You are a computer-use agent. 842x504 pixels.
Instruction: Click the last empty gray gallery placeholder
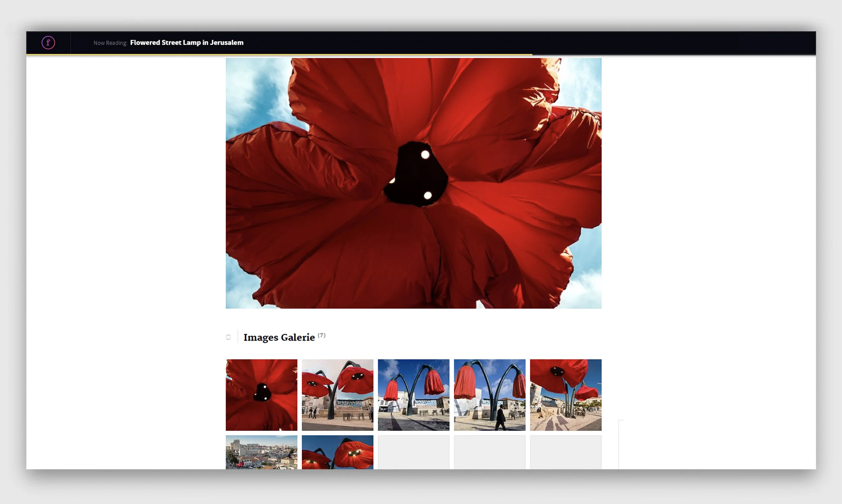click(565, 452)
